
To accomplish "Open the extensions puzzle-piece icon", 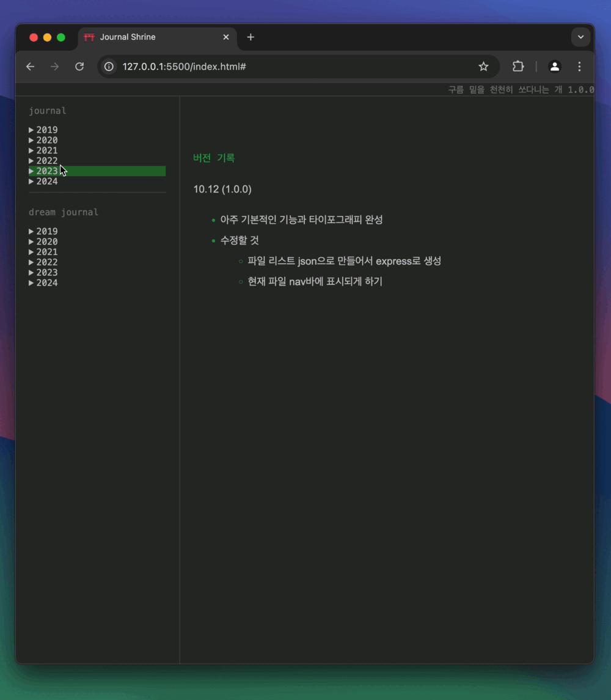I will (517, 66).
